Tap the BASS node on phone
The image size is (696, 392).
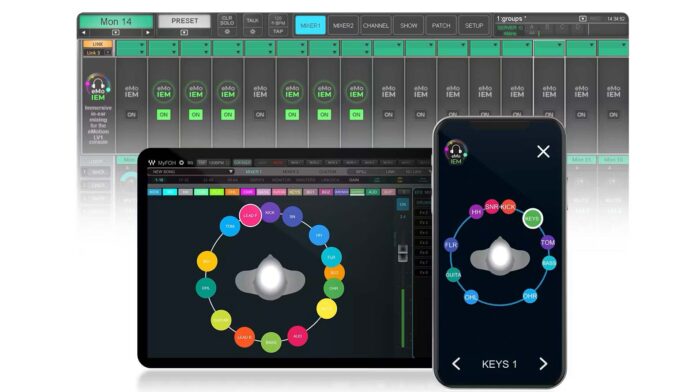point(549,263)
